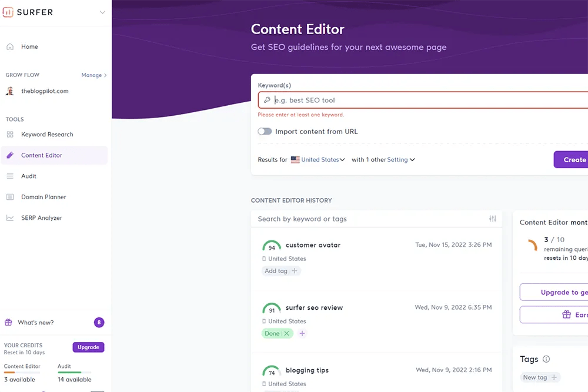Click the Create button
Viewport: 588px width, 392px height.
point(572,160)
